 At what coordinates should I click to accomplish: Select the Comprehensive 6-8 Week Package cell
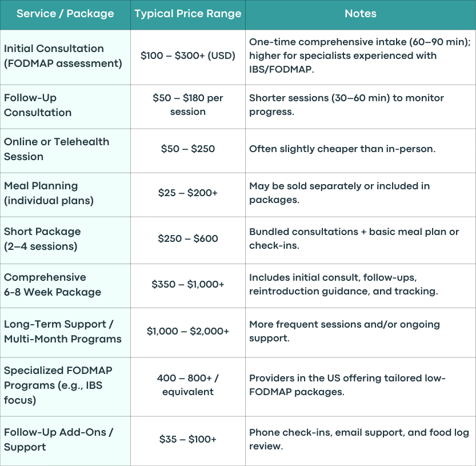(x=65, y=285)
